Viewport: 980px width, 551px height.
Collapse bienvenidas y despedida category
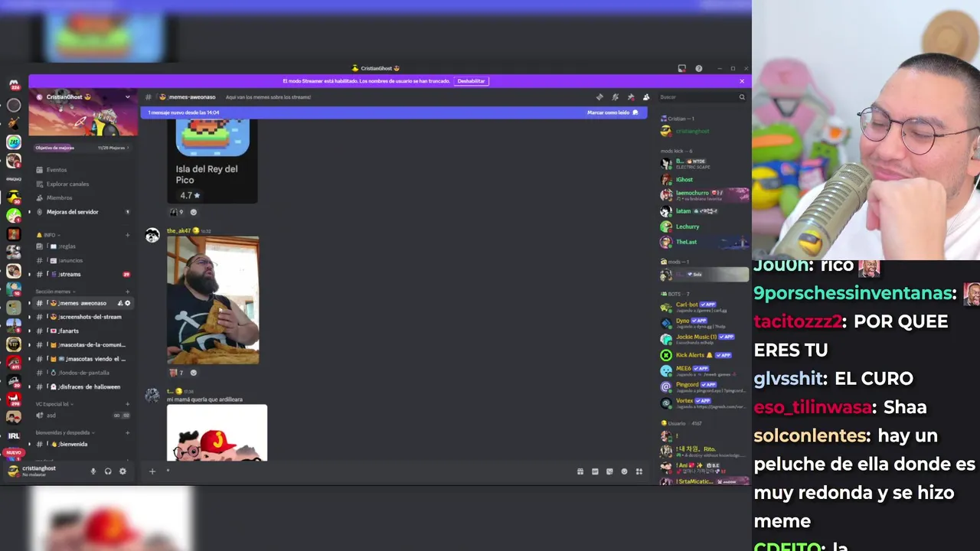64,433
